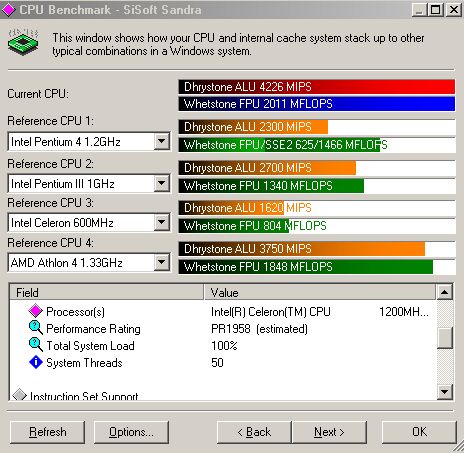Viewport: 464px width, 453px height.
Task: Click the pink diamond title bar icon
Action: (8, 10)
